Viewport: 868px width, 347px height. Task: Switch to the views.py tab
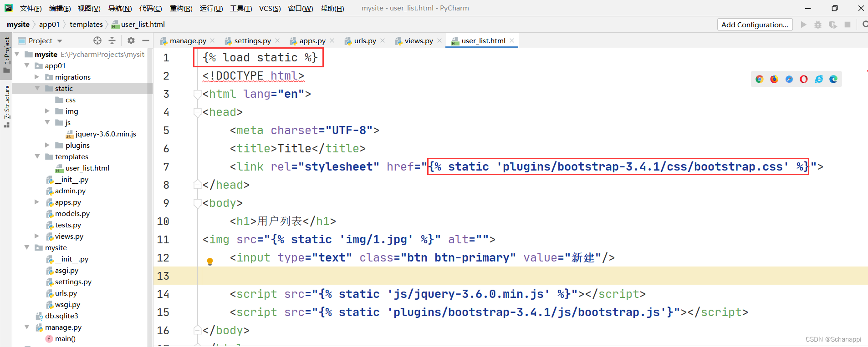(x=419, y=40)
